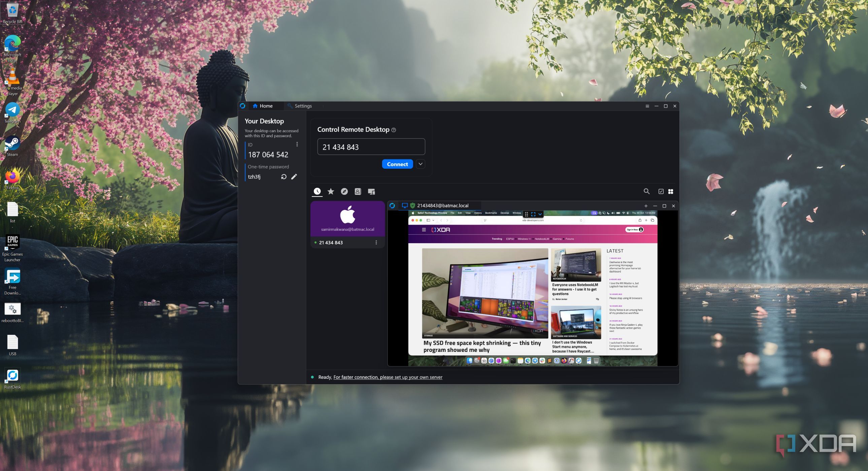This screenshot has width=868, height=471.
Task: Open options menu for peer 21 434 843
Action: [x=376, y=243]
